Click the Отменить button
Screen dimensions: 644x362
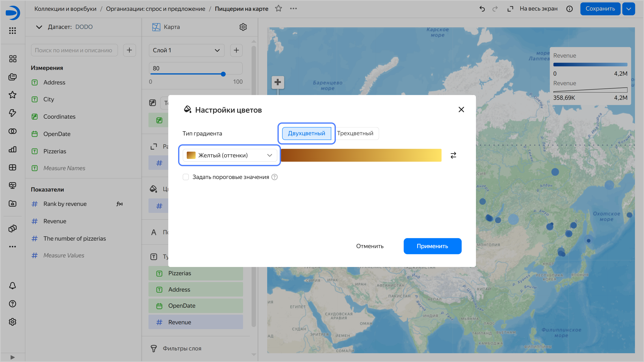[x=370, y=246]
